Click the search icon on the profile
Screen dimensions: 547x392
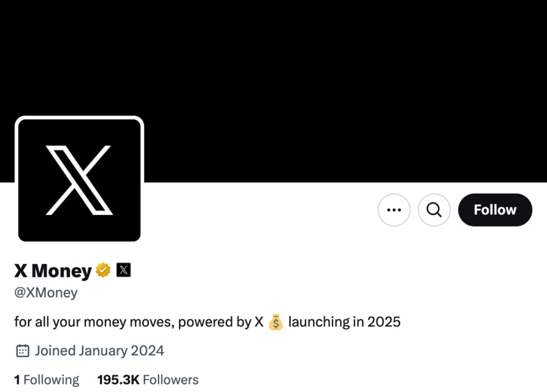coord(434,210)
